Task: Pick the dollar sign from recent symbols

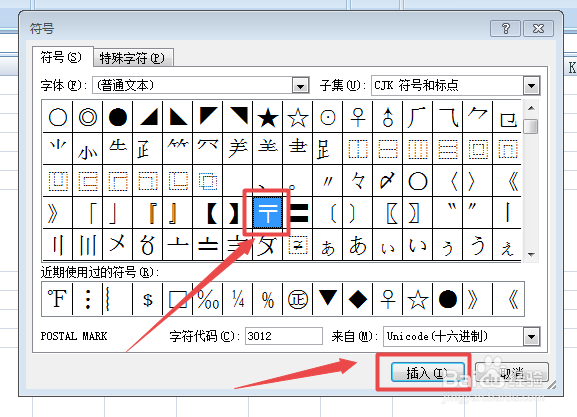Action: (x=148, y=299)
